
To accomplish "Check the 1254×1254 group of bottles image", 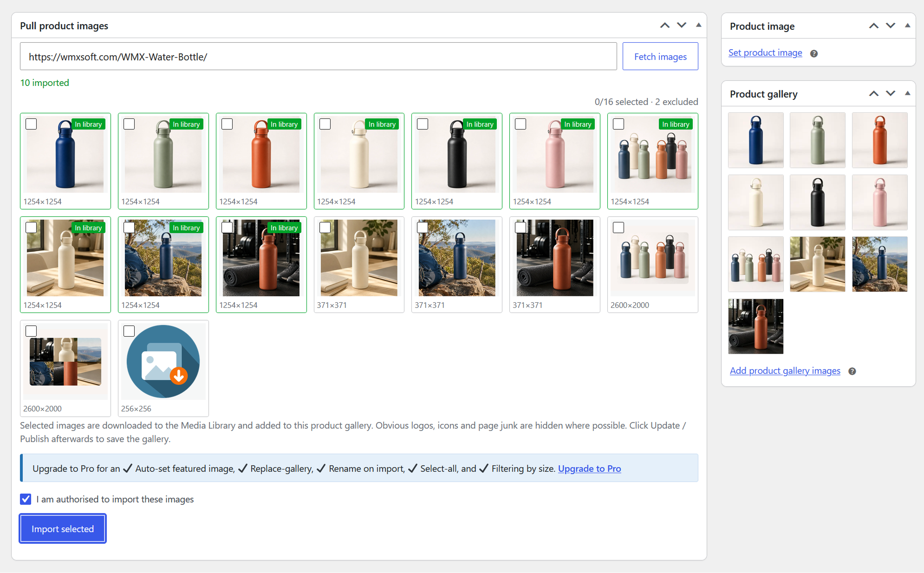I will point(618,124).
